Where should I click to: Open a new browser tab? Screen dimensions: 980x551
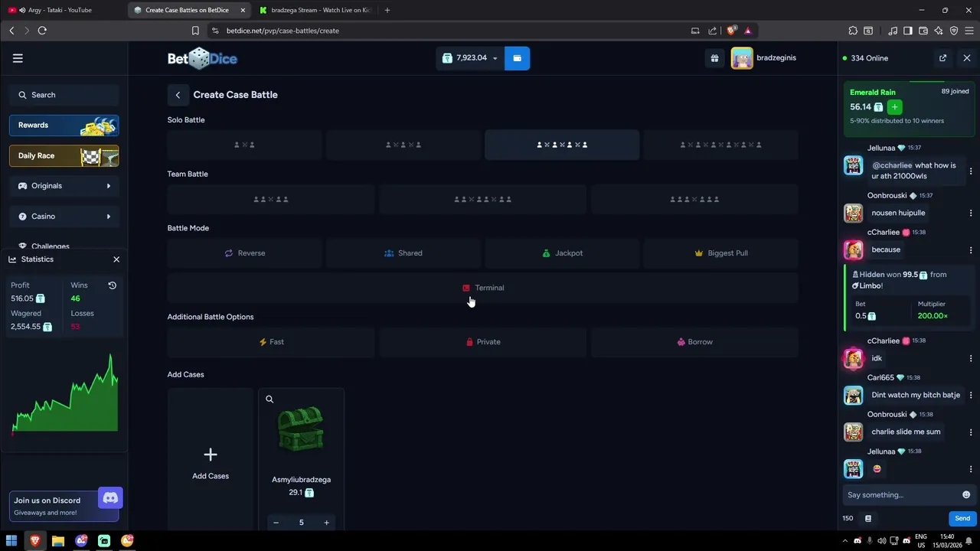coord(387,10)
